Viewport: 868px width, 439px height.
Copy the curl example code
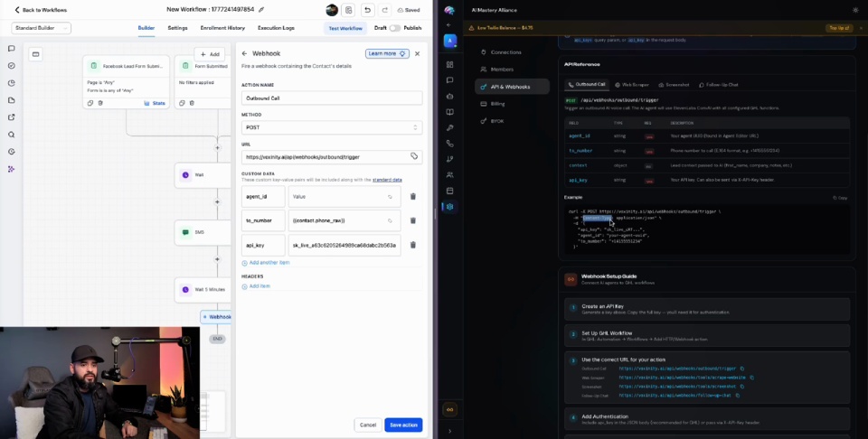[840, 198]
